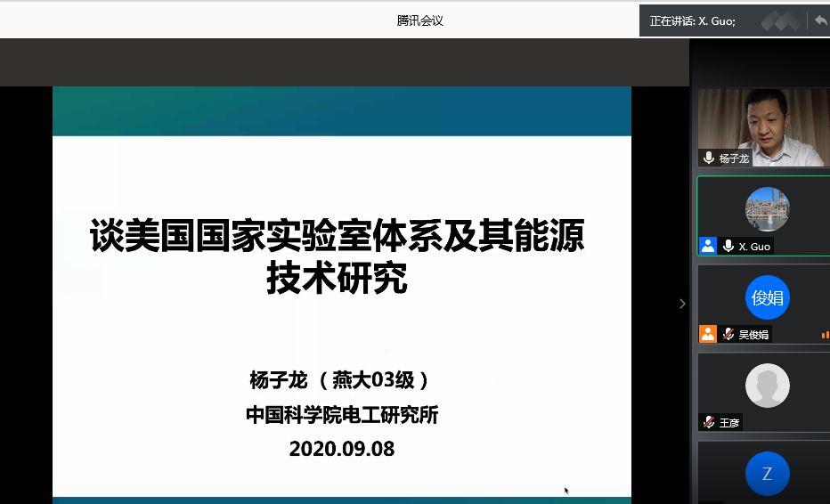
Task: Click the reply arrow icon at top right
Action: 819,20
